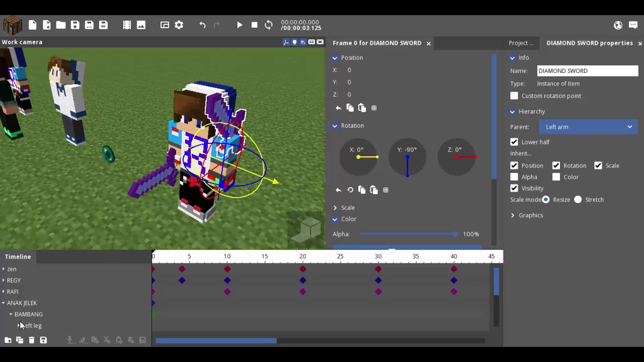644x362 pixels.
Task: Click the circular rotate icon under Rotation
Action: (x=350, y=190)
